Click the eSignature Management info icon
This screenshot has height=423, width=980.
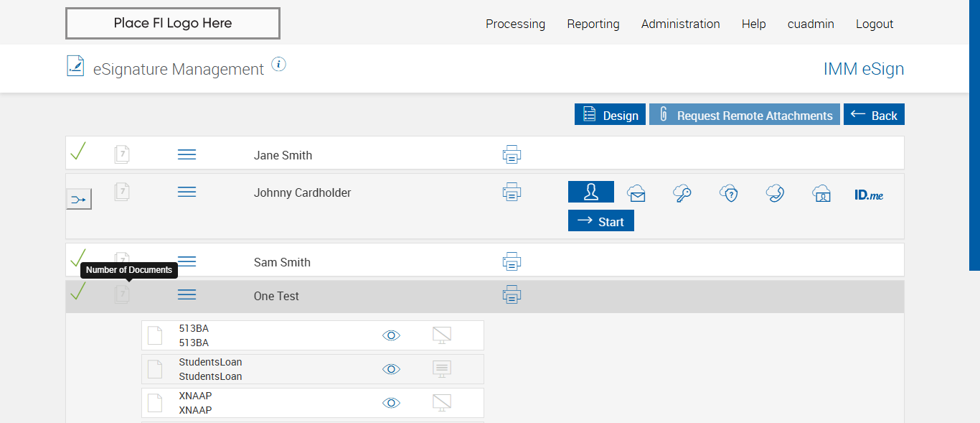279,65
